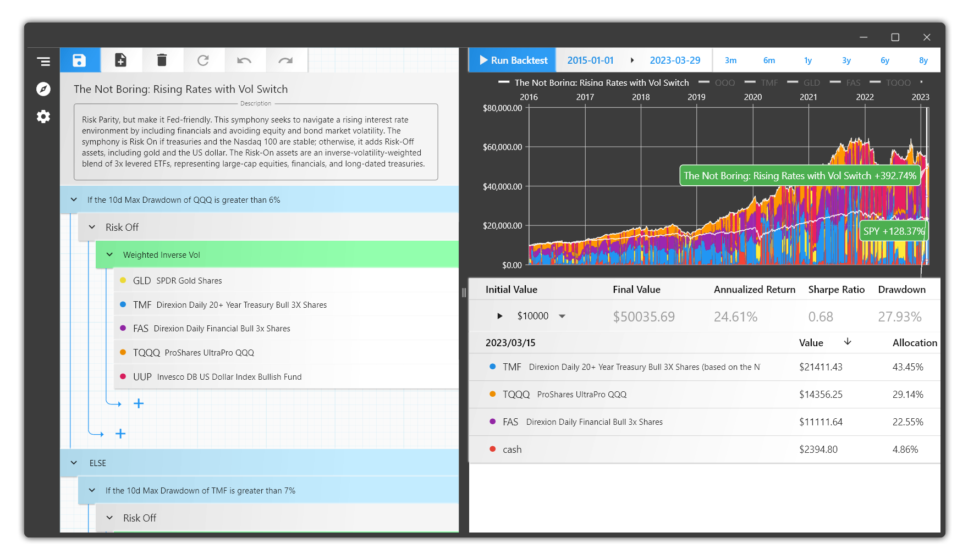Screen dimensions: 968x560
Task: Click UUP red color dot
Action: coord(123,376)
